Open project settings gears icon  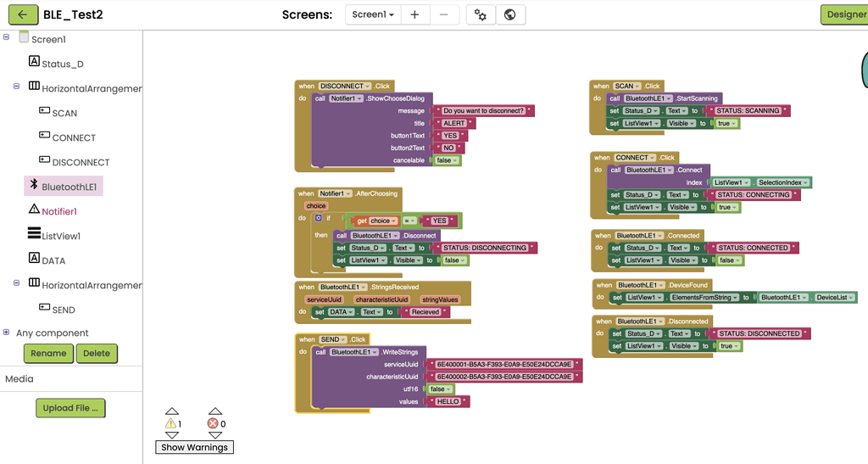tap(481, 14)
